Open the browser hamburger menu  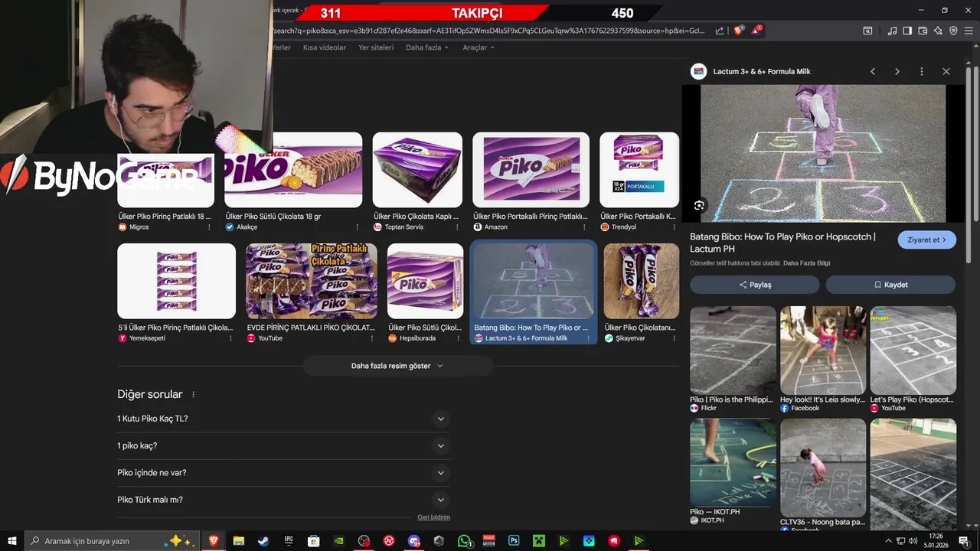click(969, 31)
